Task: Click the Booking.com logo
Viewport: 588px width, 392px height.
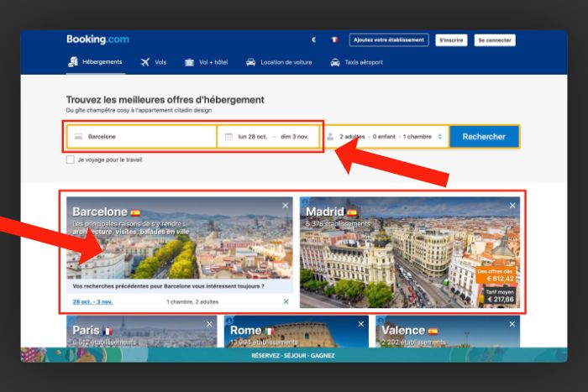Action: tap(98, 39)
